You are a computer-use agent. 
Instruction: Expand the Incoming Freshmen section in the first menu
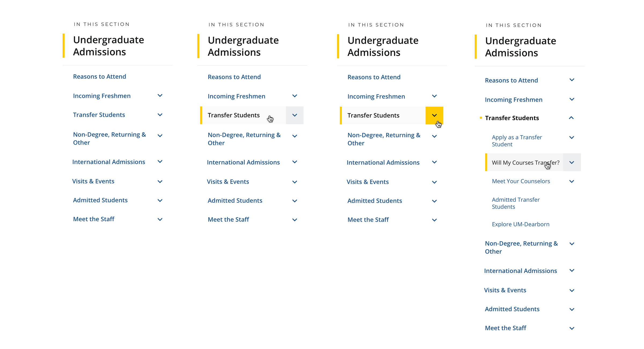160,96
